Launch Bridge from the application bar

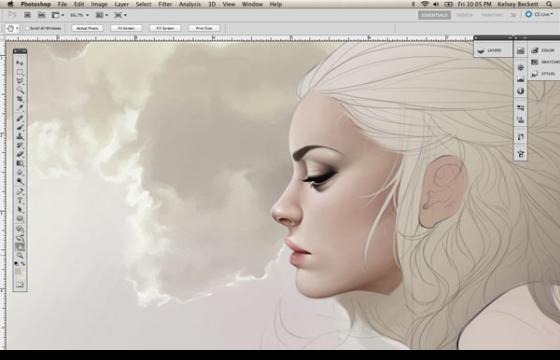pos(28,15)
